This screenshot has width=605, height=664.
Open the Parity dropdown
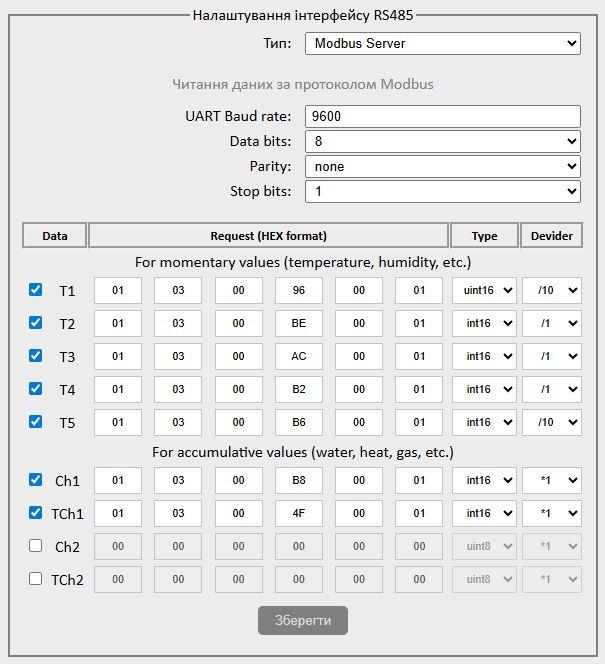(x=442, y=167)
